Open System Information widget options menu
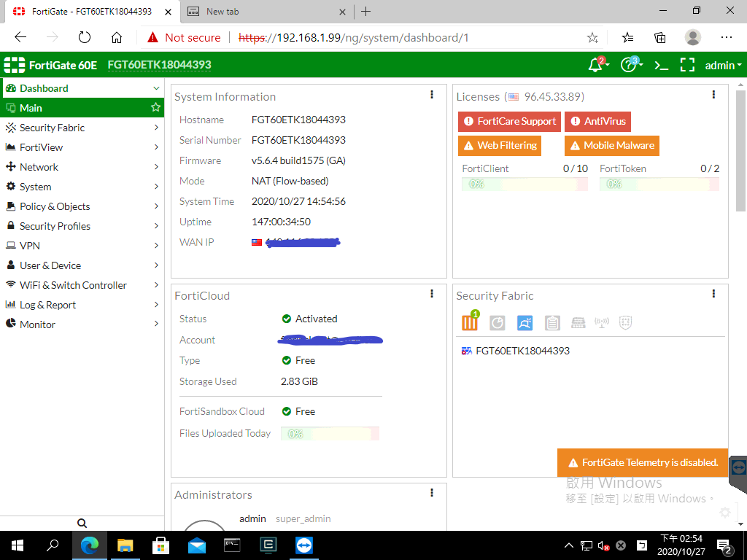This screenshot has width=747, height=560. [432, 95]
